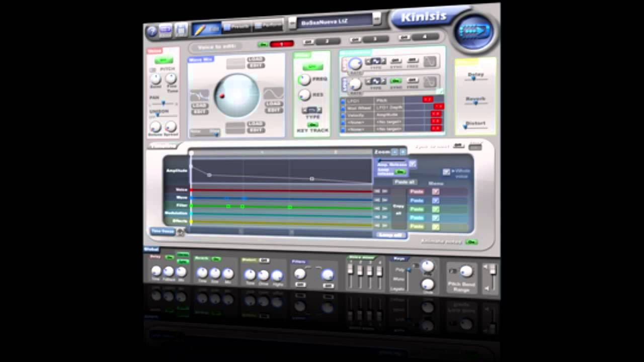This screenshot has width=644, height=362.
Task: Click the LFO2 rate knob
Action: 355,84
